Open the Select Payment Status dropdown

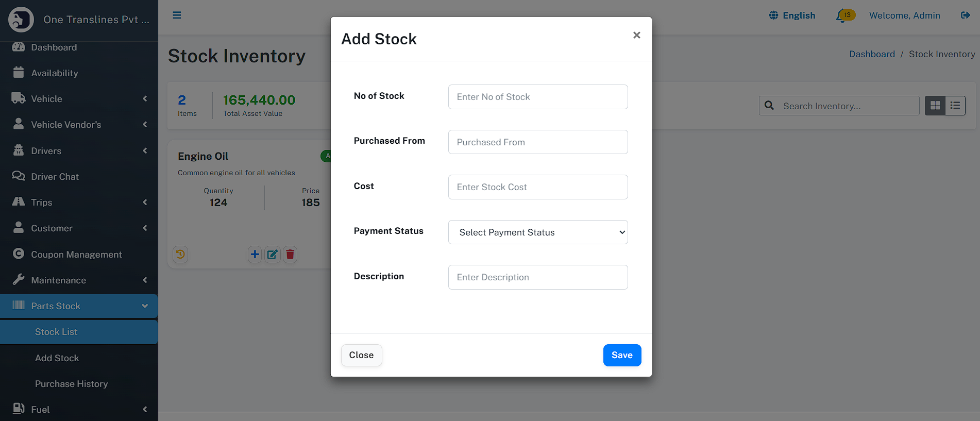pyautogui.click(x=538, y=232)
